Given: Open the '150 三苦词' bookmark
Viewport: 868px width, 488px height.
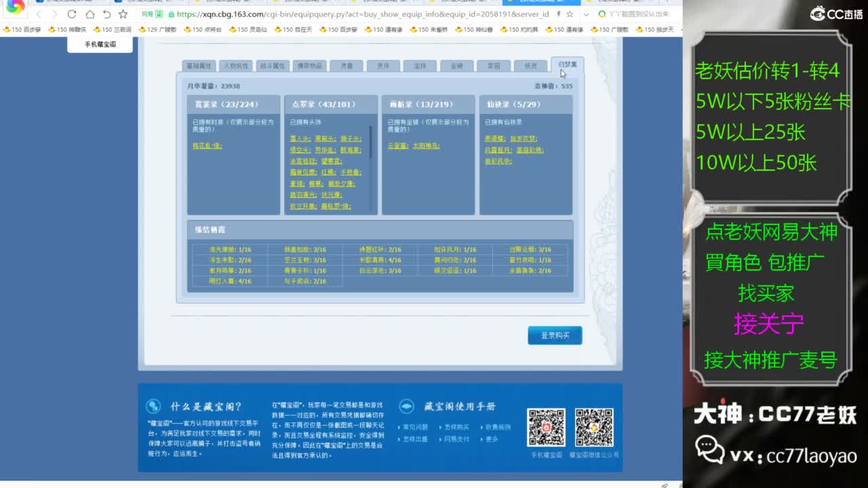Looking at the screenshot, I should coord(112,30).
